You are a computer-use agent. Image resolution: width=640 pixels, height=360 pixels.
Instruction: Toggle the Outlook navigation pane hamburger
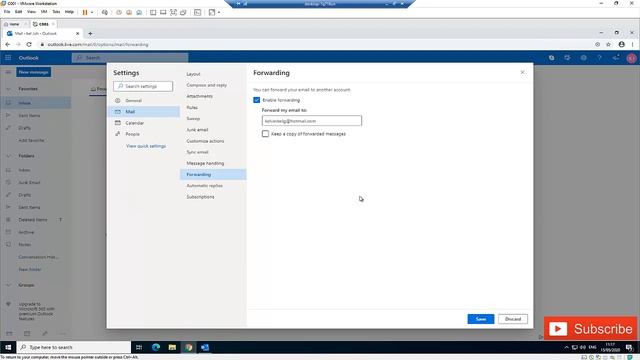[8, 72]
